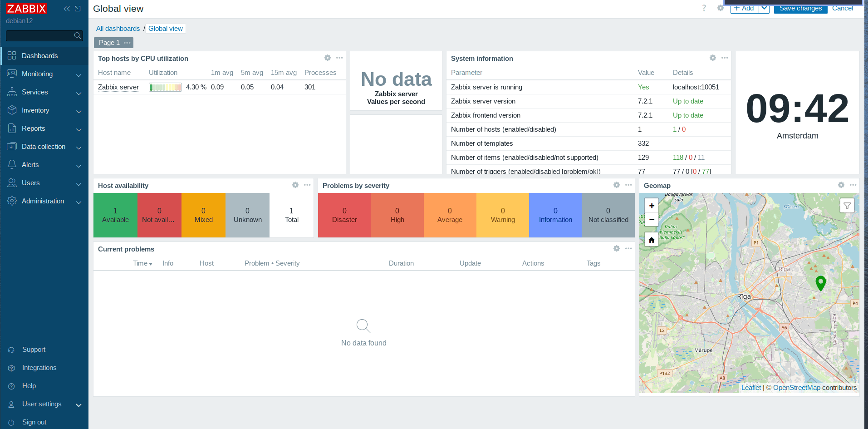Open Top hosts by CPU widget actions menu
The height and width of the screenshot is (429, 868).
[x=339, y=58]
